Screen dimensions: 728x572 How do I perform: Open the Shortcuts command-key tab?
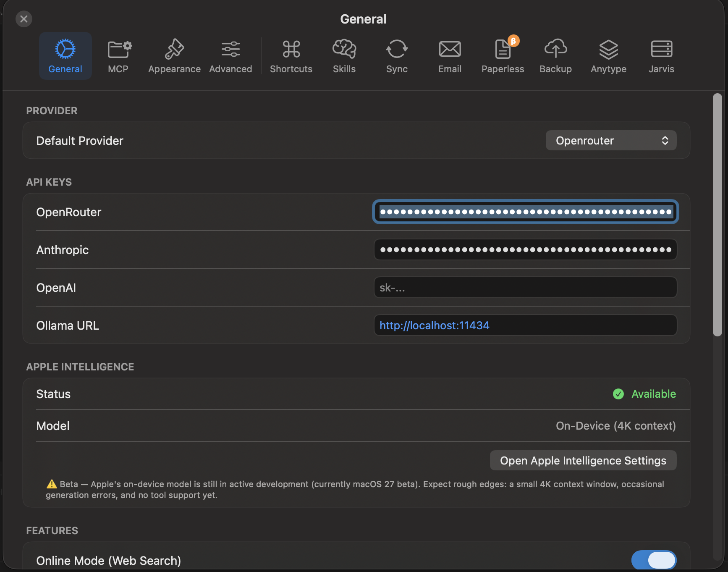[x=291, y=56]
